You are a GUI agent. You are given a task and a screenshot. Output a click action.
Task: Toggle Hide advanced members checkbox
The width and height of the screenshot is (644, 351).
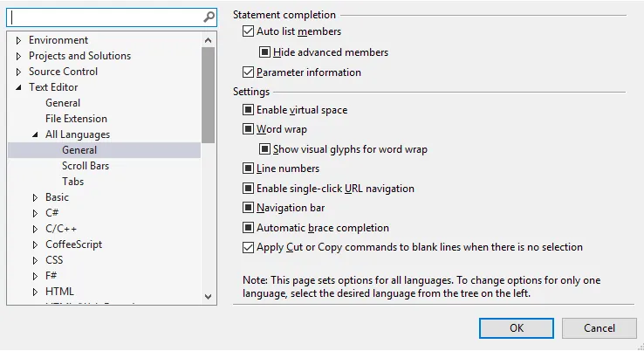[x=265, y=52]
